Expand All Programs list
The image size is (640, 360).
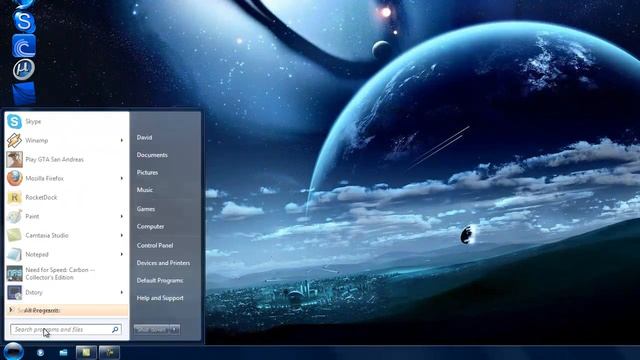click(x=66, y=310)
